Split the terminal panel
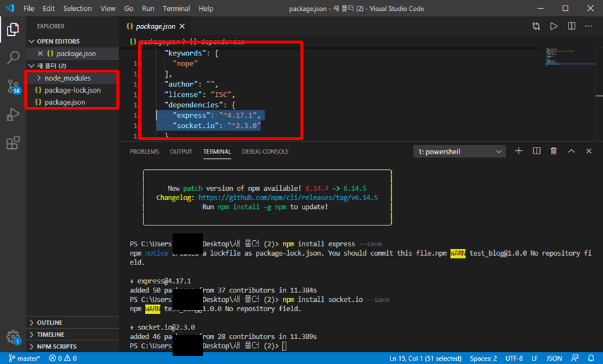The width and height of the screenshot is (603, 364). click(537, 151)
